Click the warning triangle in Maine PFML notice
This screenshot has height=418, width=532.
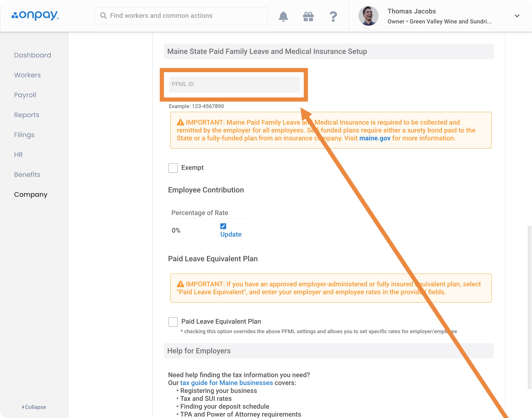pos(181,122)
